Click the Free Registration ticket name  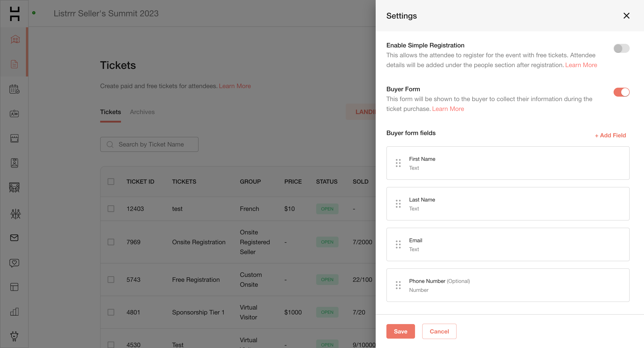196,280
